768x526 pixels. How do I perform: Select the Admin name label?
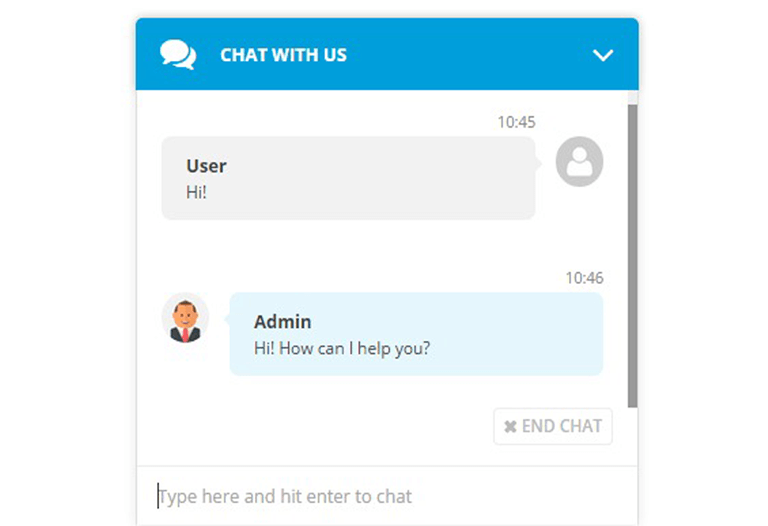click(x=283, y=322)
